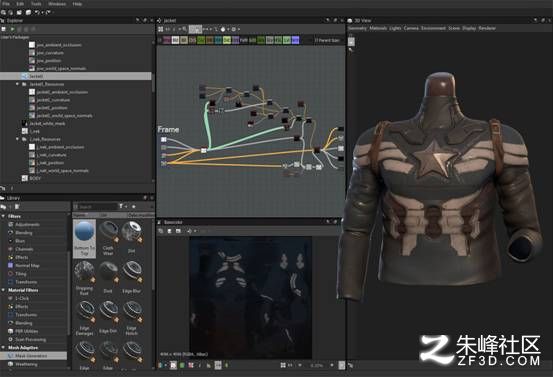The image size is (553, 377).
Task: Open the Help menu
Action: pos(77,4)
